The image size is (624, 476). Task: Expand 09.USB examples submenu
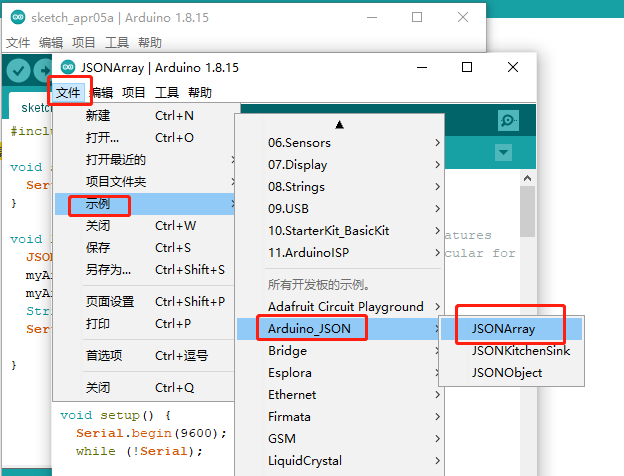tap(340, 209)
